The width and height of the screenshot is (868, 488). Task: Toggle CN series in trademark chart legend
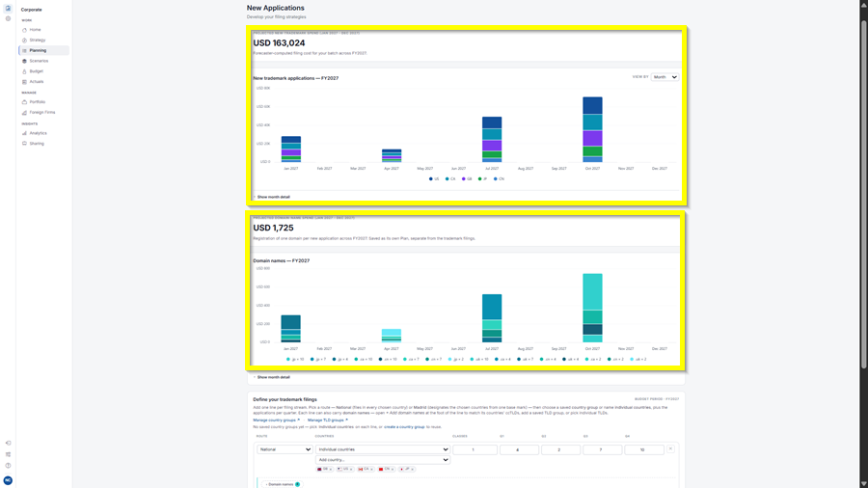(x=499, y=178)
